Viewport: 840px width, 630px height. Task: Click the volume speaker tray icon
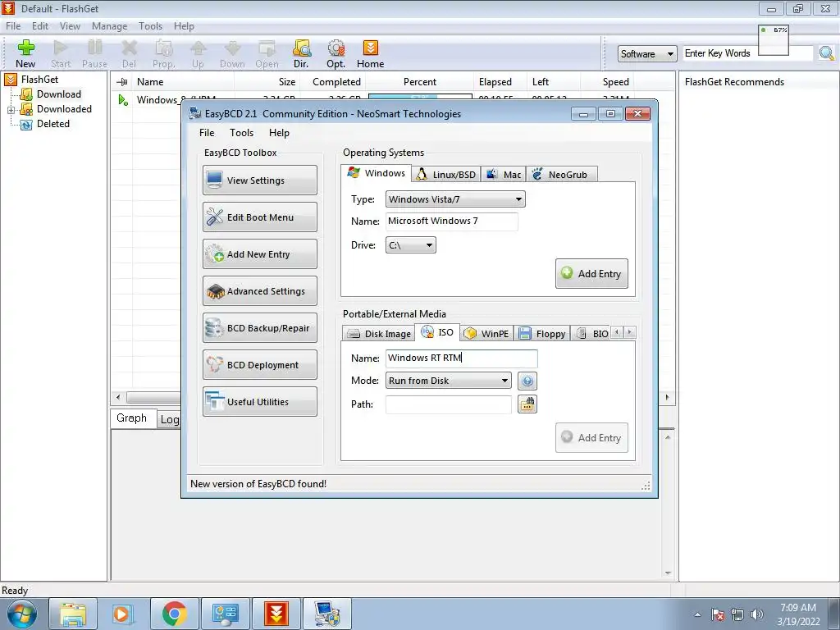click(757, 614)
